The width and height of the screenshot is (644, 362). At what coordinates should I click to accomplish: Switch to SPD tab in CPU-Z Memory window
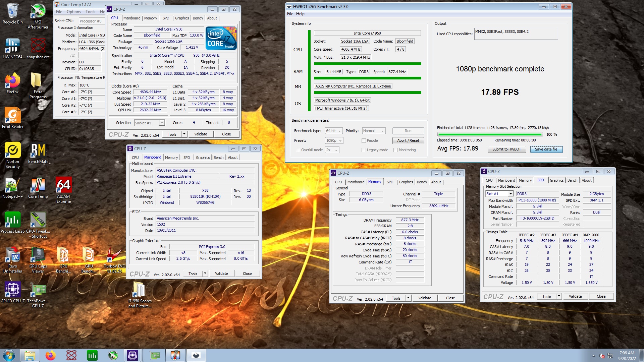coord(390,182)
